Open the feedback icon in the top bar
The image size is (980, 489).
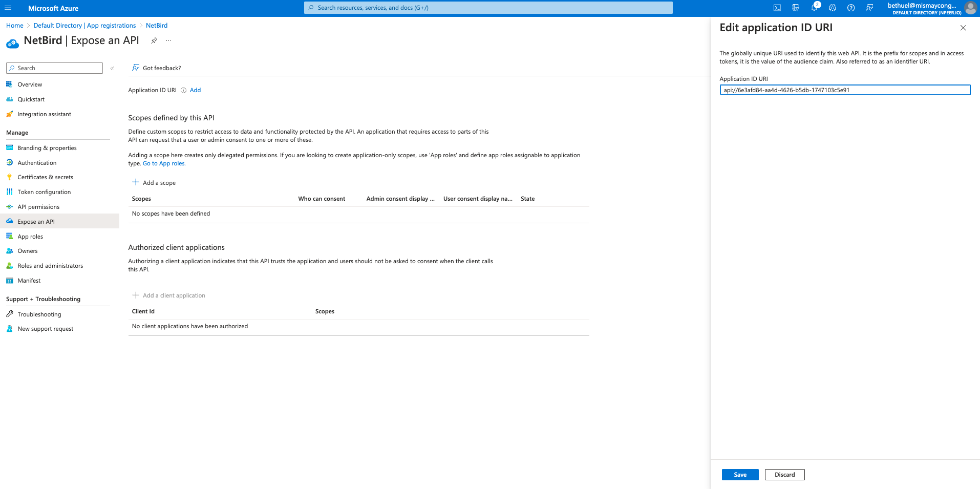pos(869,8)
